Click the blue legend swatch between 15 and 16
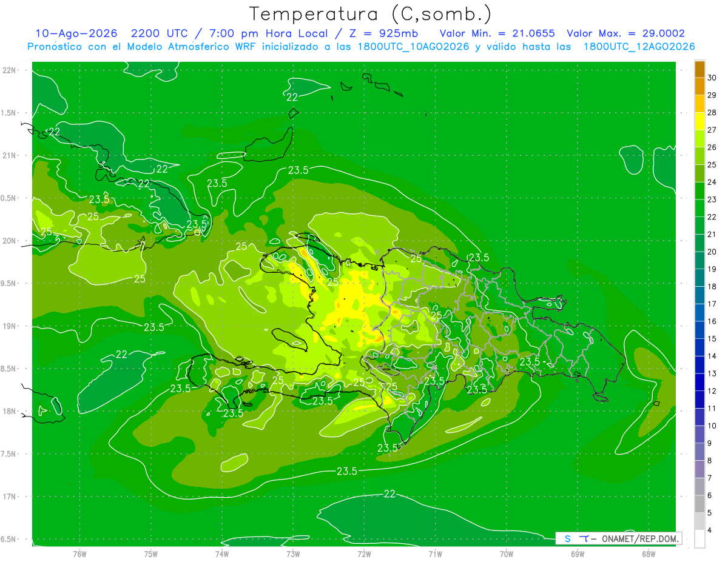 pyautogui.click(x=699, y=330)
